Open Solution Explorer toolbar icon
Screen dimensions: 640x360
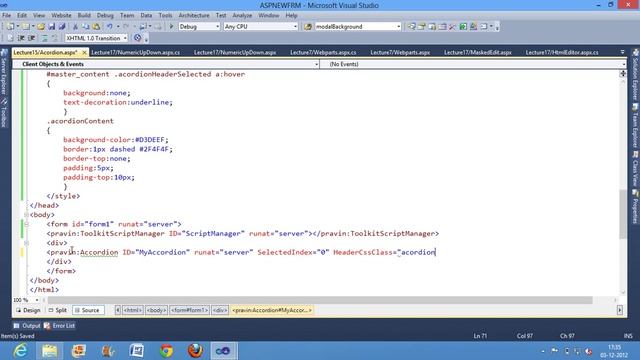(411, 27)
